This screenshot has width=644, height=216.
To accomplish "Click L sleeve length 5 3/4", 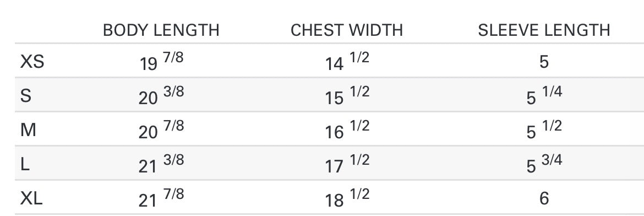I will click(544, 165).
